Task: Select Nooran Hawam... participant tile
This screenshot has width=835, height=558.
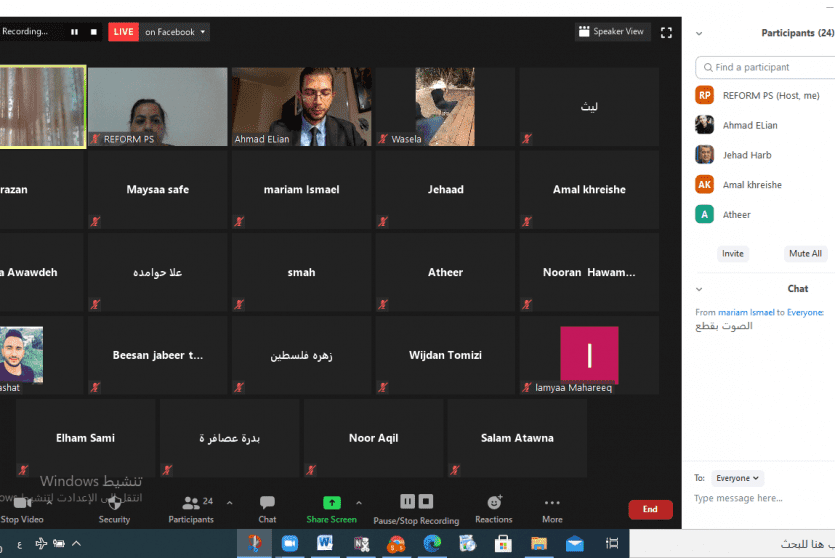Action: 589,273
